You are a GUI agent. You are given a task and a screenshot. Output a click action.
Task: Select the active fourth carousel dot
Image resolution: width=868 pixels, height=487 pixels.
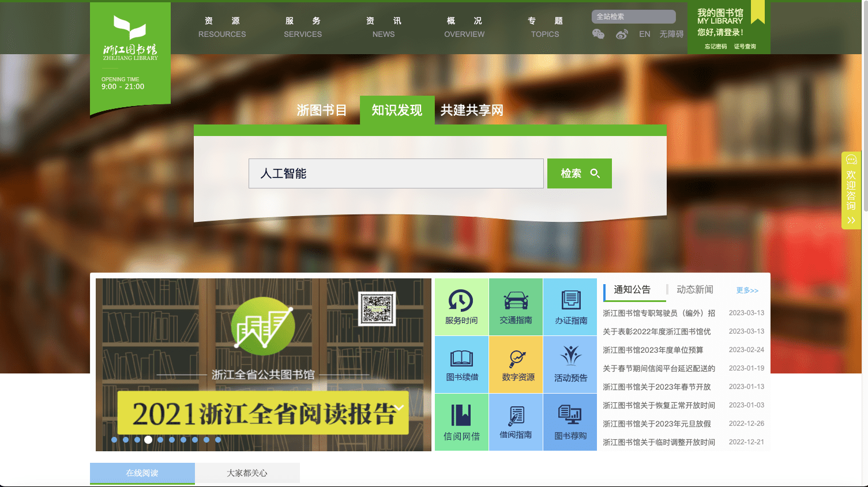pyautogui.click(x=148, y=440)
